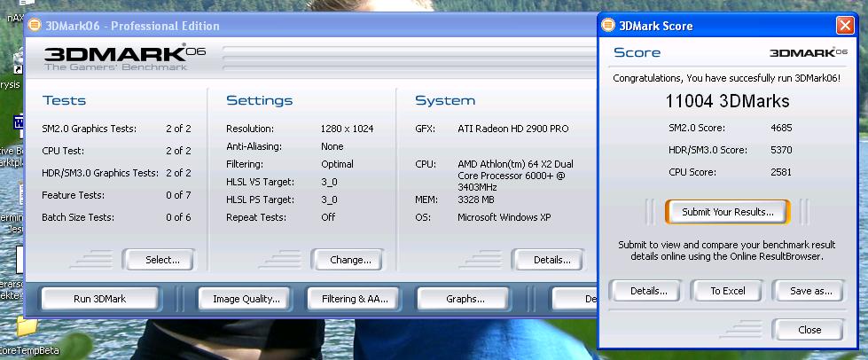Click the Close button in Score window
Image resolution: width=868 pixels, height=360 pixels.
(809, 330)
